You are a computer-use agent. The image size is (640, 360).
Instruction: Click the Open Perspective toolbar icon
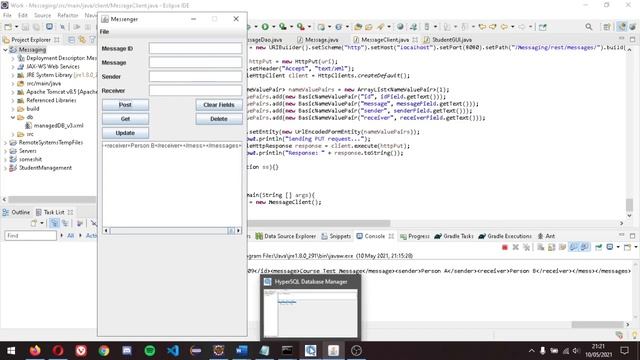tap(607, 27)
